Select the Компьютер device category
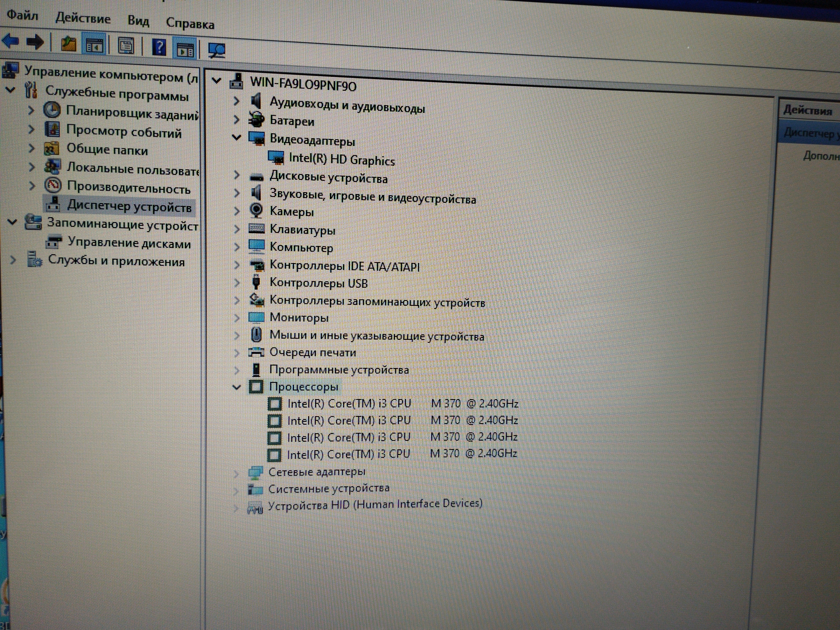 coord(301,247)
